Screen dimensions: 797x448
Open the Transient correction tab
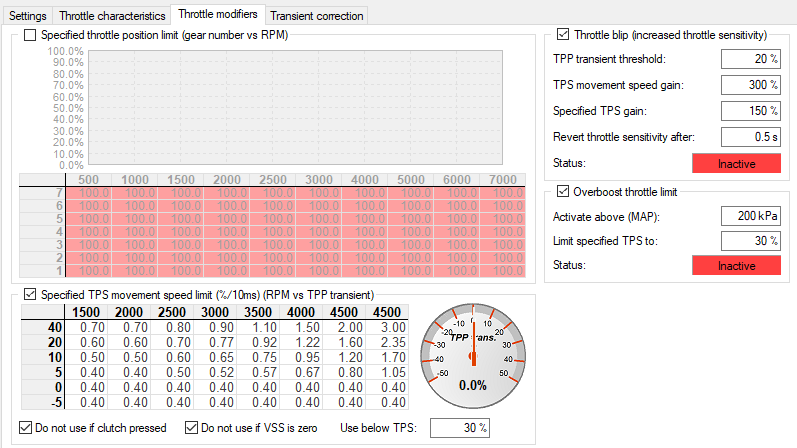pos(317,16)
